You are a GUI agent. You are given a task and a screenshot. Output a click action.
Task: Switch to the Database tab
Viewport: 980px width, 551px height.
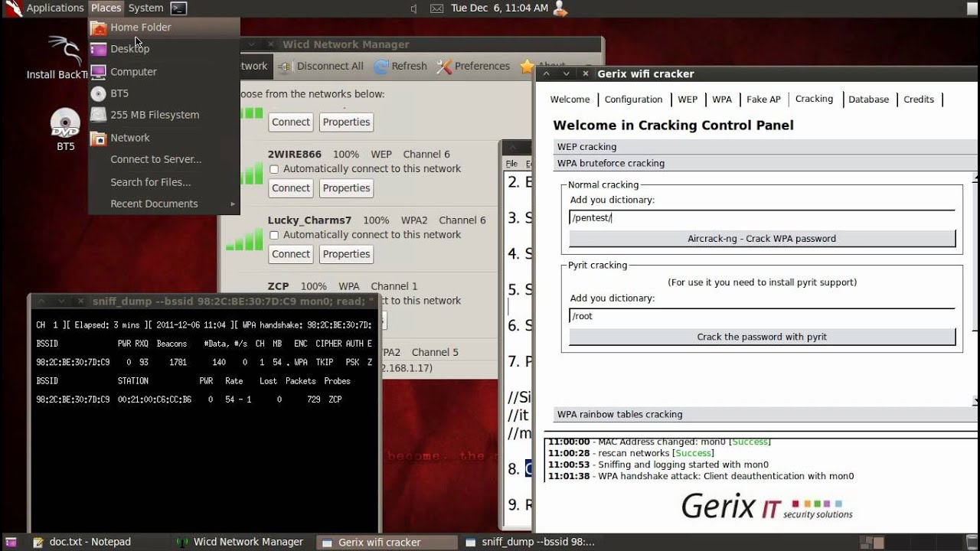[869, 99]
